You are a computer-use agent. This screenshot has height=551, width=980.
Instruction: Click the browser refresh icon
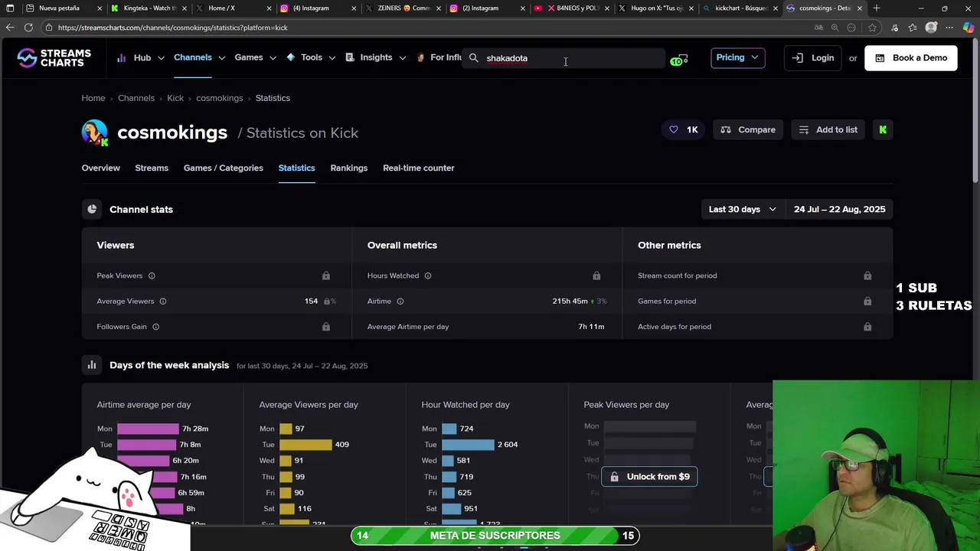coord(28,28)
